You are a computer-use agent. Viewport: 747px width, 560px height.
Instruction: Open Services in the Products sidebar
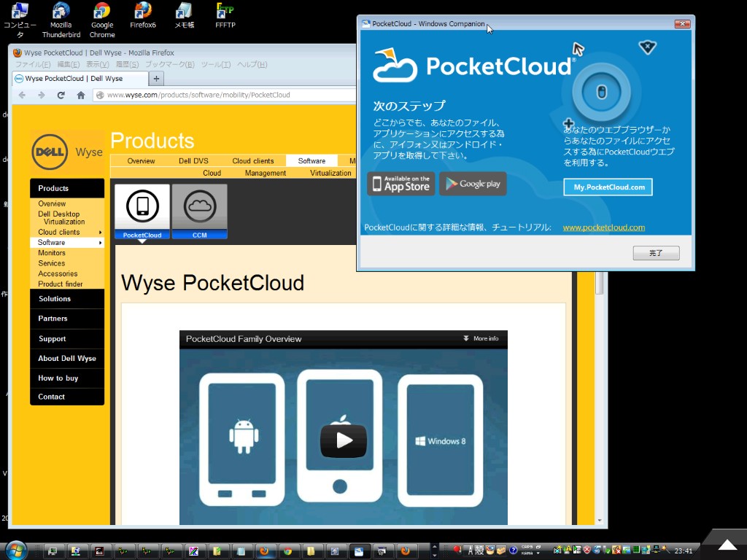click(52, 263)
